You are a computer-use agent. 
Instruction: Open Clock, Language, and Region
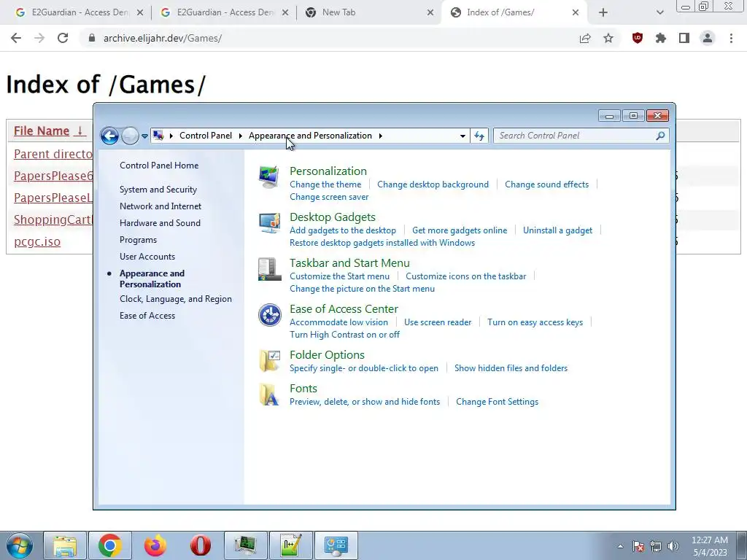coord(176,299)
